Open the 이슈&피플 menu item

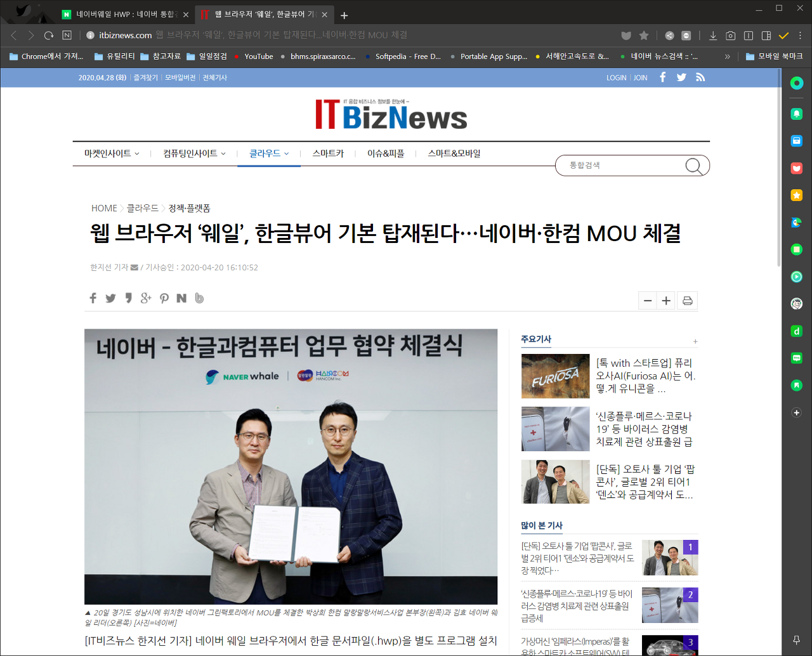tap(386, 154)
